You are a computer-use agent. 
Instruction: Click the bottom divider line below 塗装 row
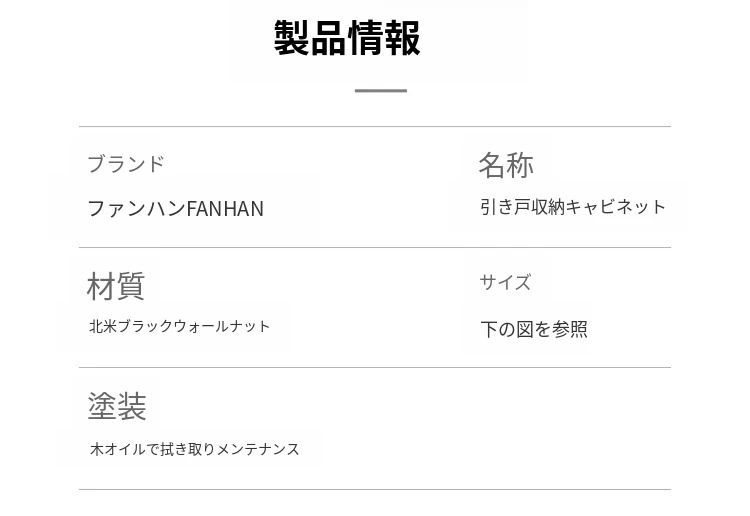click(375, 490)
